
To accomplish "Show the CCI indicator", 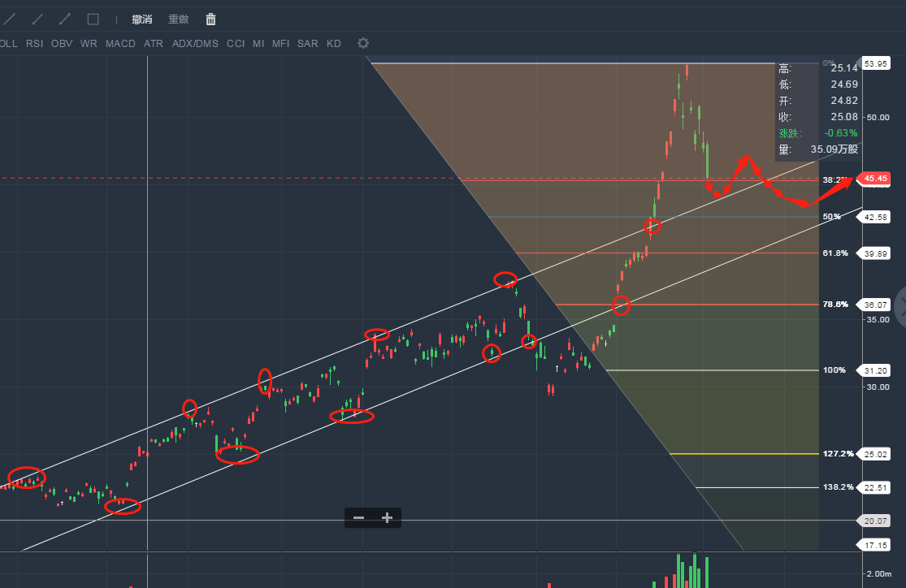I will (236, 44).
